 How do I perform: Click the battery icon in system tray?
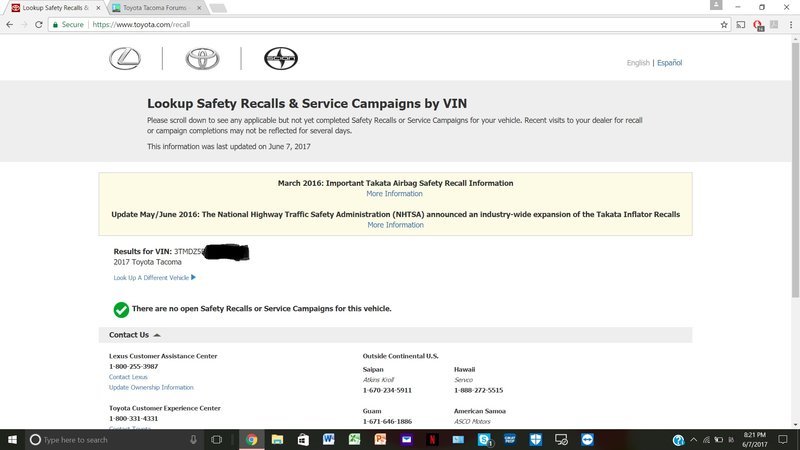(718, 439)
